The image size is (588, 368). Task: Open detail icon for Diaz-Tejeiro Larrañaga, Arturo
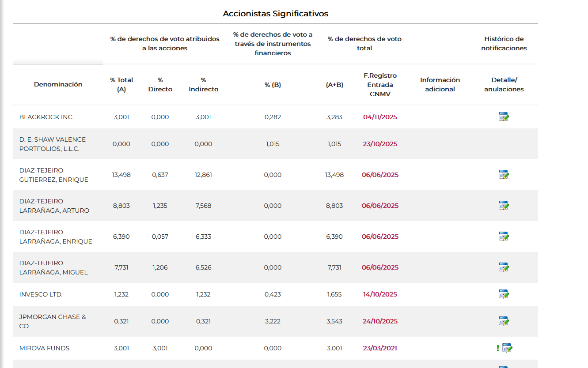point(504,206)
